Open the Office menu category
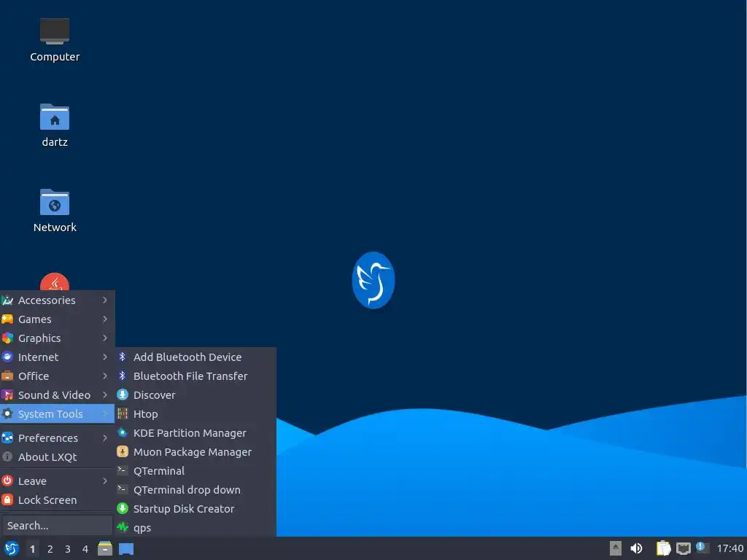 tap(57, 376)
